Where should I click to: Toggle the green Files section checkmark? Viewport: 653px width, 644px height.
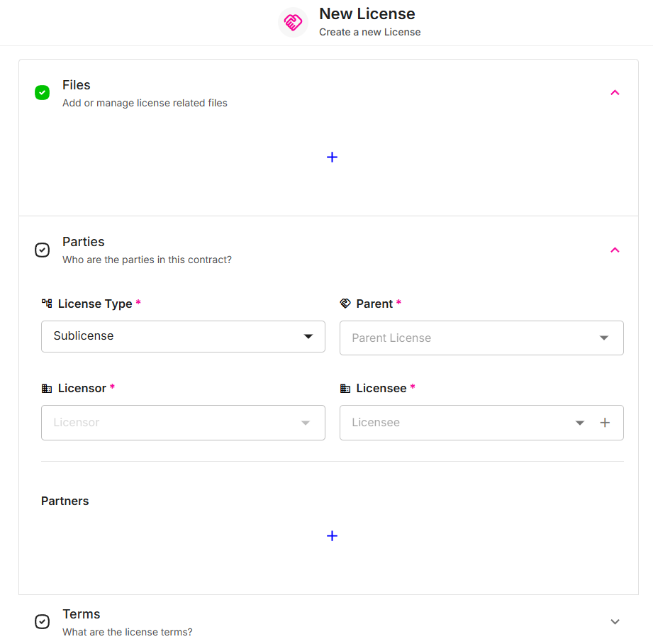(42, 92)
